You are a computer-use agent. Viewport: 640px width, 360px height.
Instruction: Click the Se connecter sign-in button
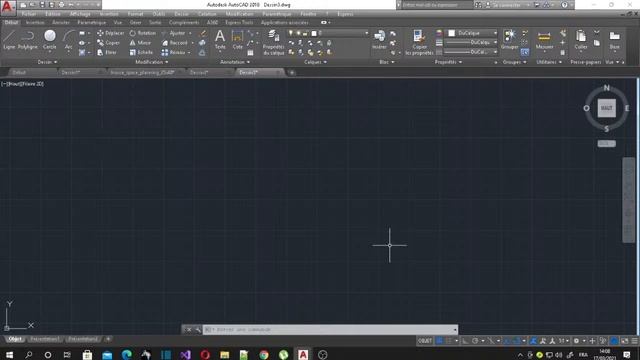507,5
